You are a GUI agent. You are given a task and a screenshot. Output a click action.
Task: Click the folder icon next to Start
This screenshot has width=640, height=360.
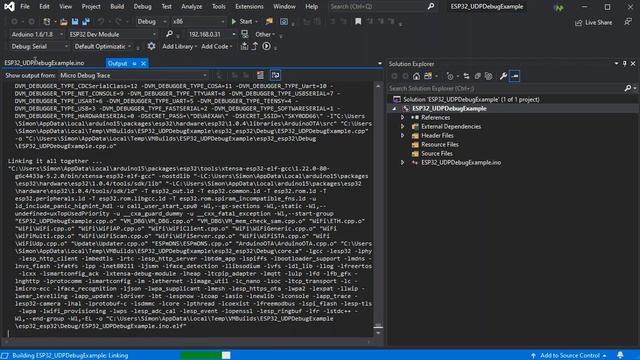(269, 21)
